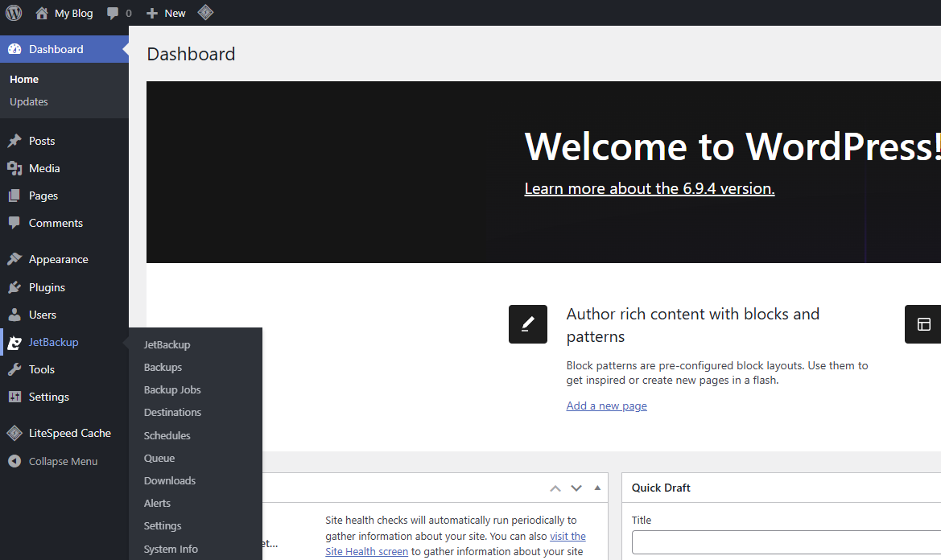Screen dimensions: 941x560
Task: Select Backups in JetBackup submenu
Action: [163, 368]
